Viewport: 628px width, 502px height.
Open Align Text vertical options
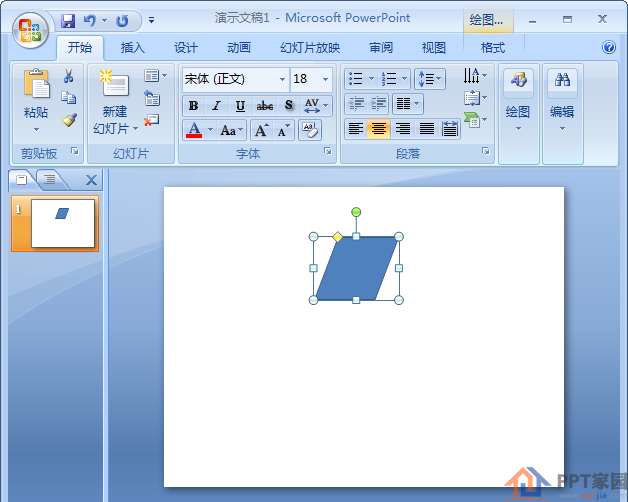pos(475,98)
